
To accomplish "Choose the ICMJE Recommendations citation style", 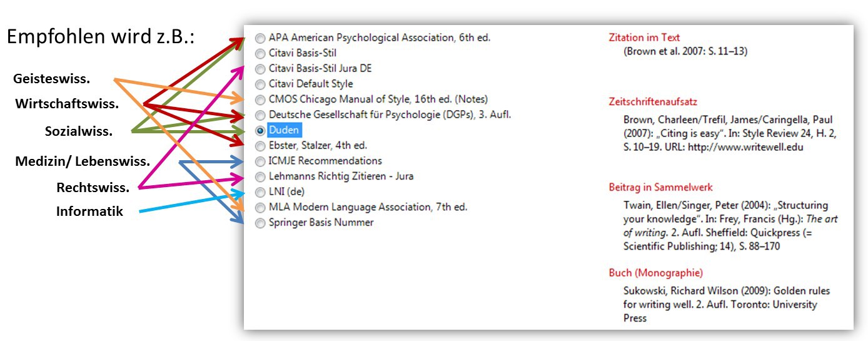I will point(261,161).
